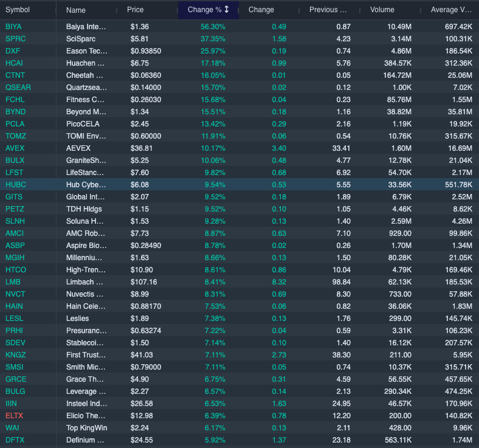Open the BYND ticker symbol
The height and width of the screenshot is (448, 479).
(x=16, y=112)
